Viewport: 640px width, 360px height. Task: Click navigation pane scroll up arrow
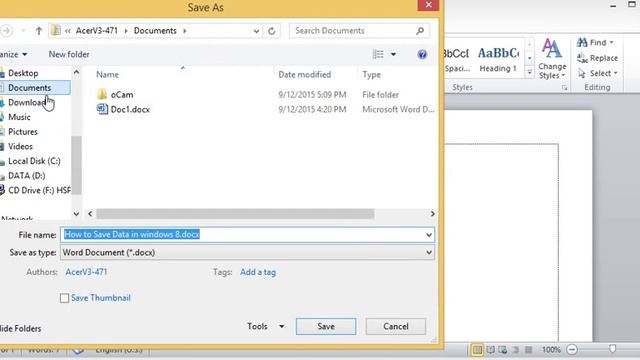click(x=76, y=73)
